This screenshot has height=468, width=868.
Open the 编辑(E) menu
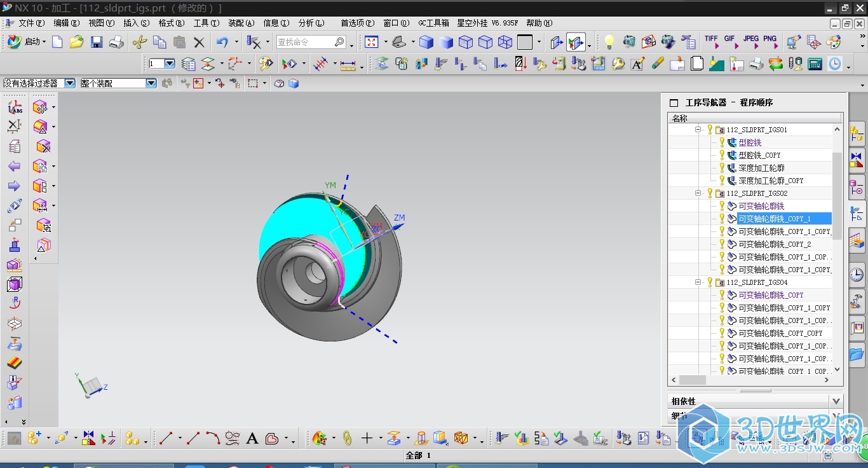(66, 23)
